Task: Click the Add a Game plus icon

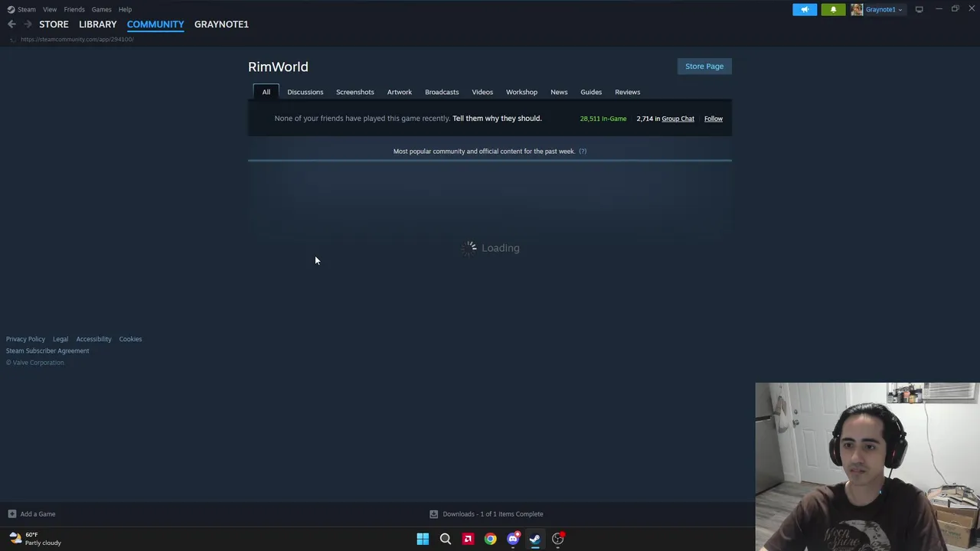Action: click(11, 514)
